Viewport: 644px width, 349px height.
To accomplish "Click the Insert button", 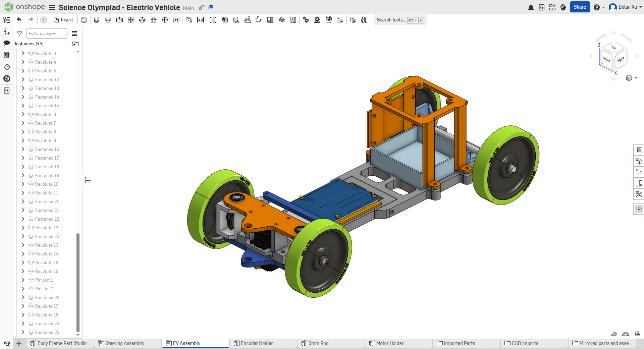I will [63, 20].
